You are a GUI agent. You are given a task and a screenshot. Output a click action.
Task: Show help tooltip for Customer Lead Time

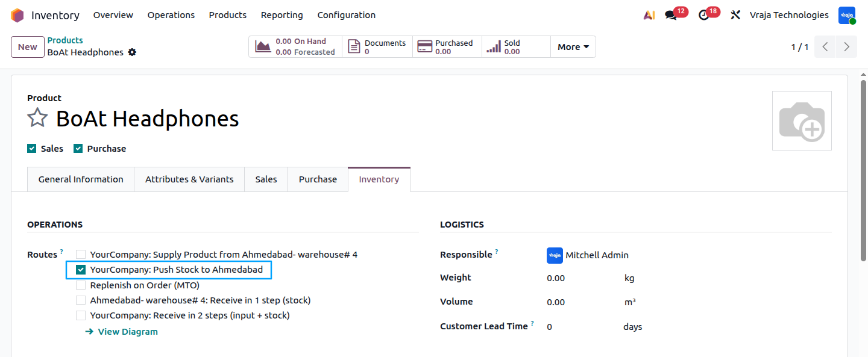[x=532, y=323]
